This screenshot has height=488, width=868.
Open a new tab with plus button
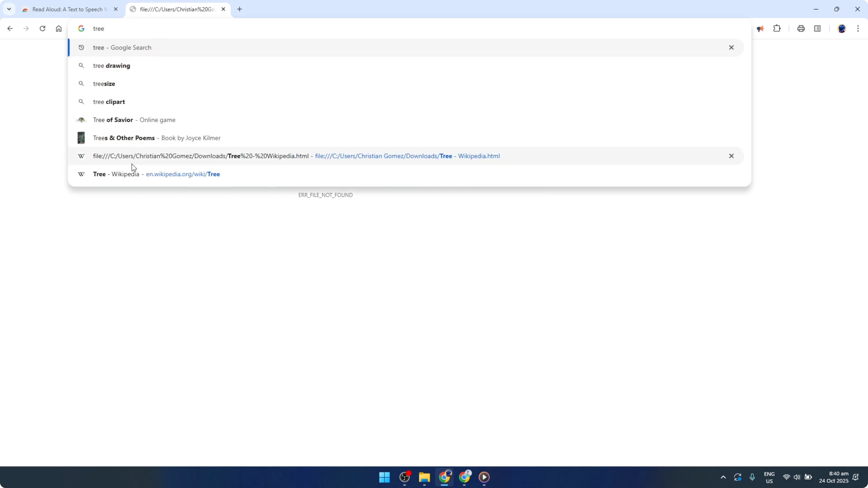click(x=240, y=9)
